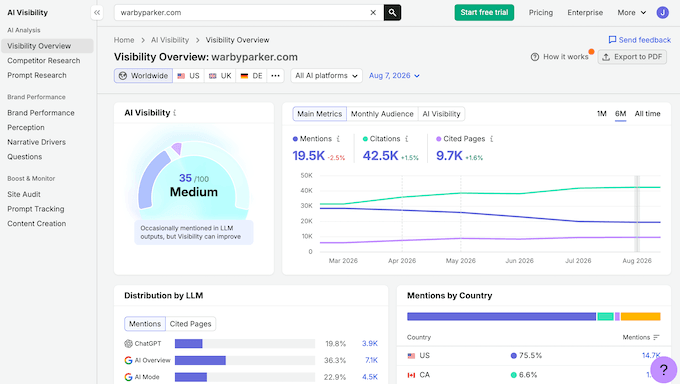The height and width of the screenshot is (384, 680).
Task: Select the Worldwide region filter
Action: coord(143,75)
